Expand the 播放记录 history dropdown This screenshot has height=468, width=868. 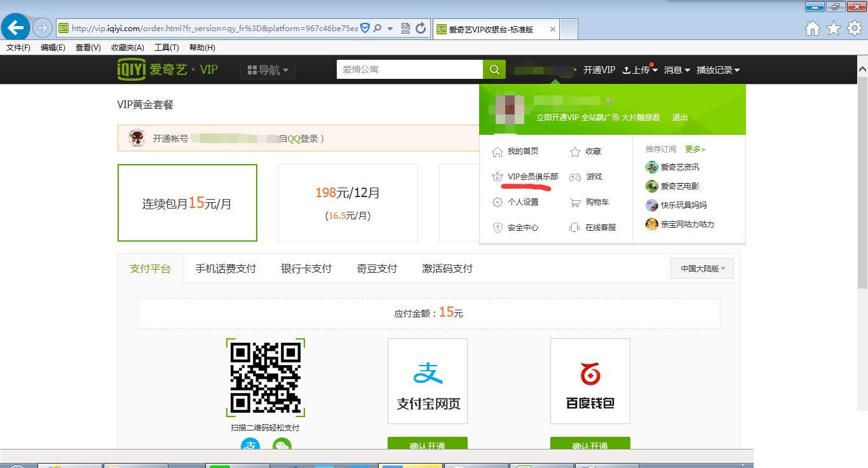pos(718,70)
